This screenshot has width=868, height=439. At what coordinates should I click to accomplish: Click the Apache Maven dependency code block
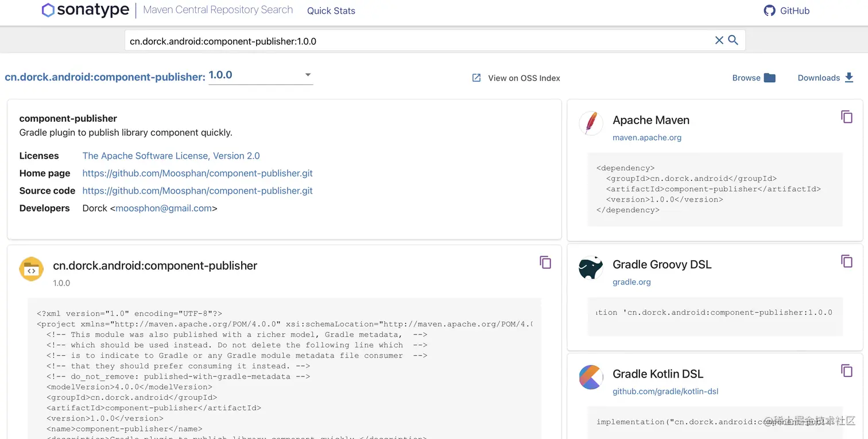click(x=715, y=189)
